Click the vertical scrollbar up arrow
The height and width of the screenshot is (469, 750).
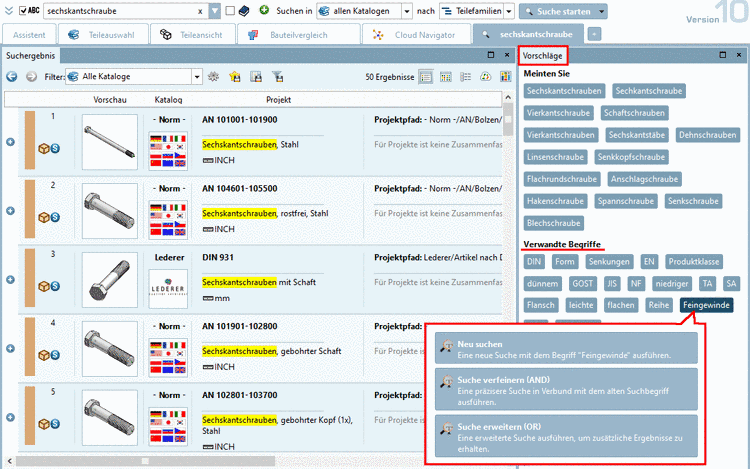click(508, 98)
